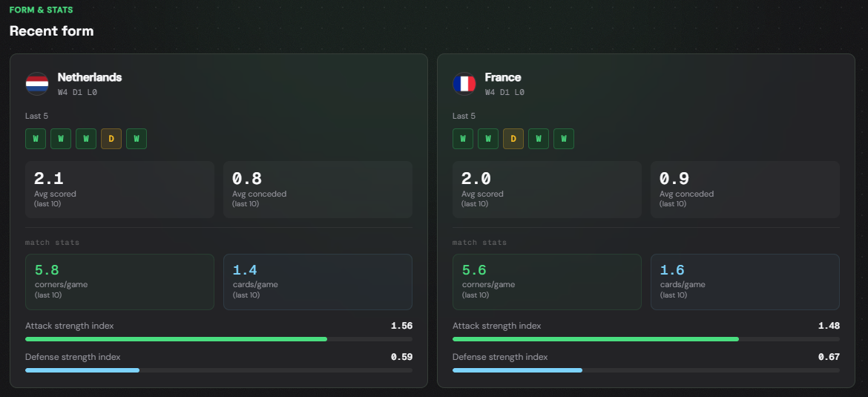Select the second W badge in Netherlands form
Viewport: 868px width, 397px height.
click(61, 139)
